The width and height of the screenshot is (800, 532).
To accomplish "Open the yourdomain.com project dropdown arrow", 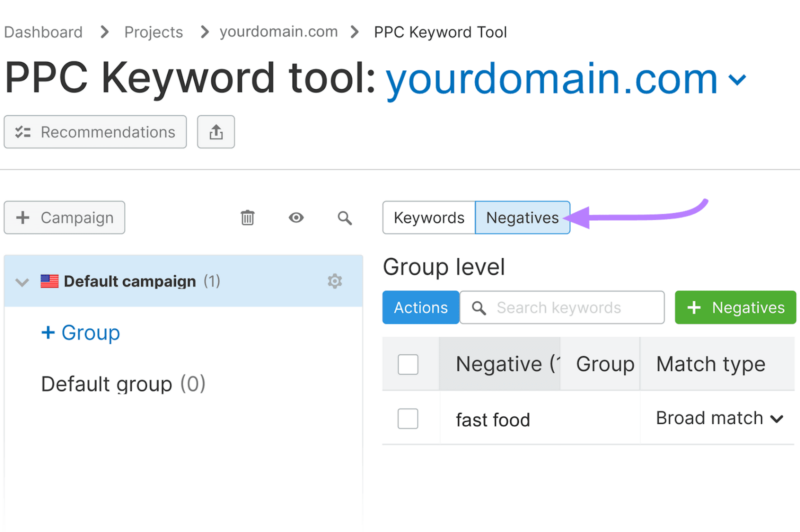I will [737, 79].
